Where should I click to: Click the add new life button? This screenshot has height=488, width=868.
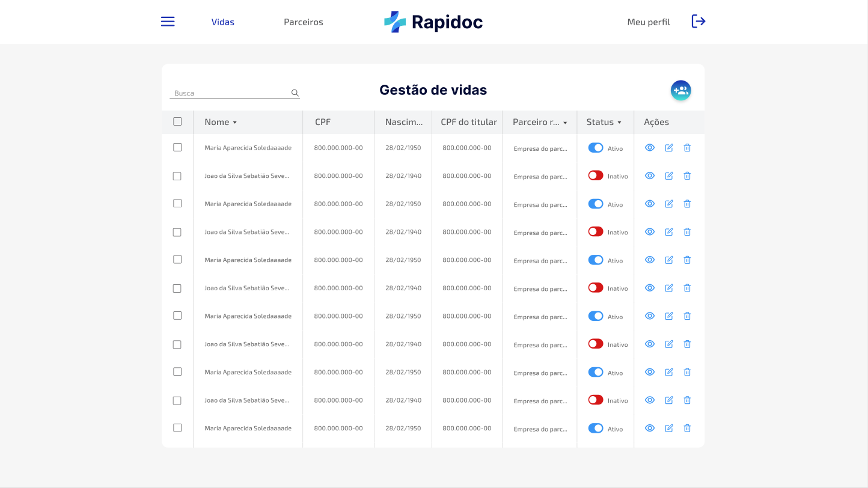click(681, 91)
